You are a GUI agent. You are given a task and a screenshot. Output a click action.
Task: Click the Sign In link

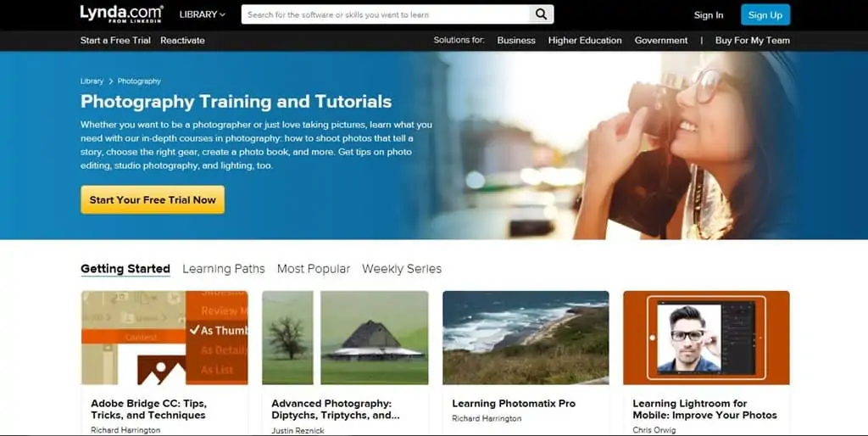click(709, 15)
